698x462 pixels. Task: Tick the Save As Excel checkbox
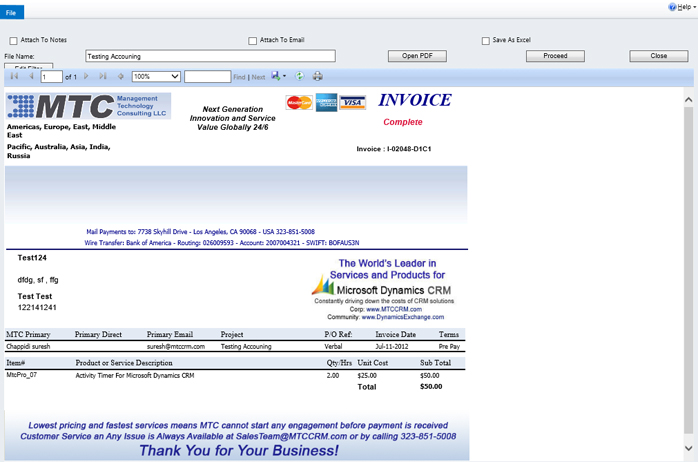[x=486, y=41]
